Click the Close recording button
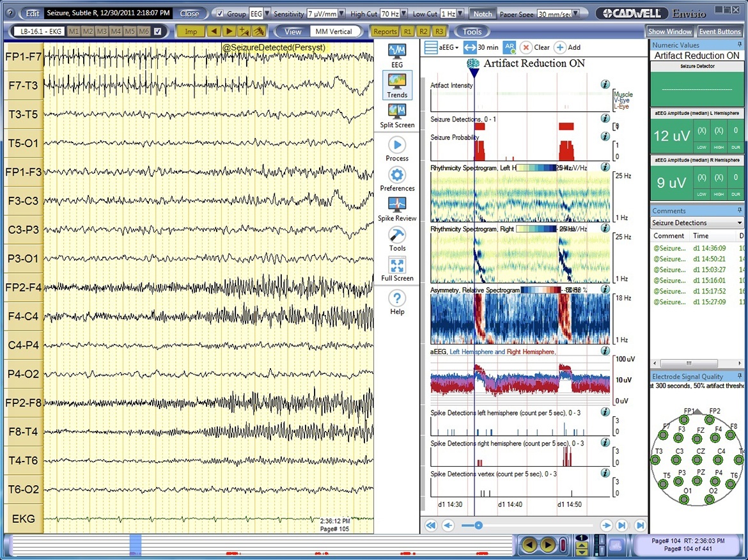Screen dimensions: 748x560 189,13
